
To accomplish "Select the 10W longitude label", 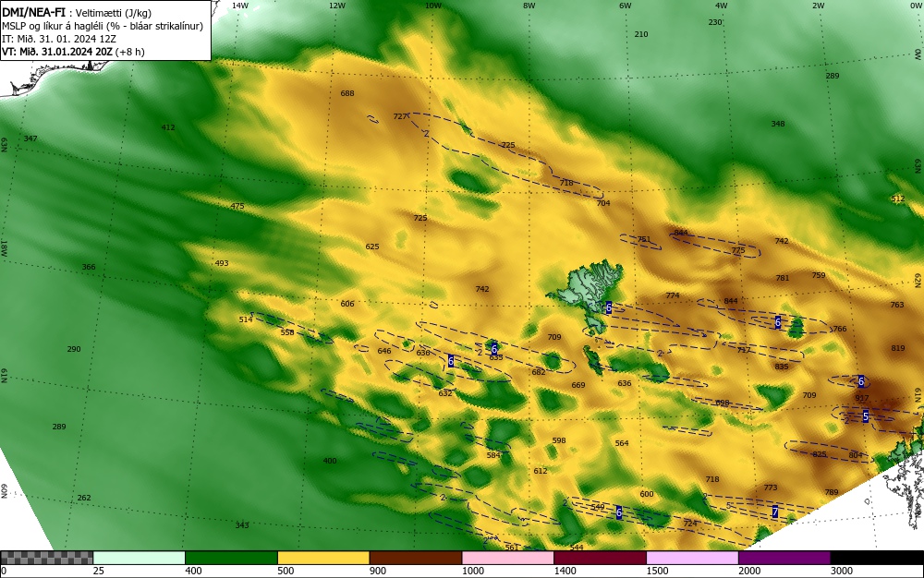I will point(433,6).
